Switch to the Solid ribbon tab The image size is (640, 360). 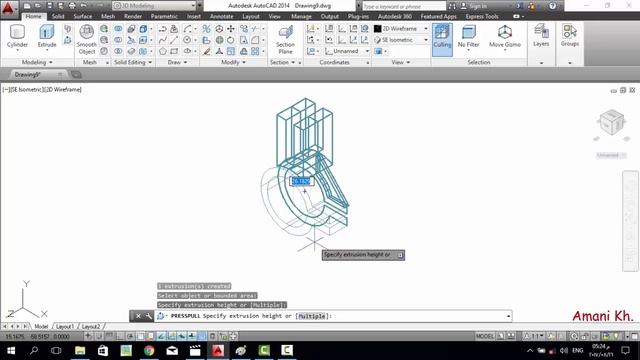(58, 16)
